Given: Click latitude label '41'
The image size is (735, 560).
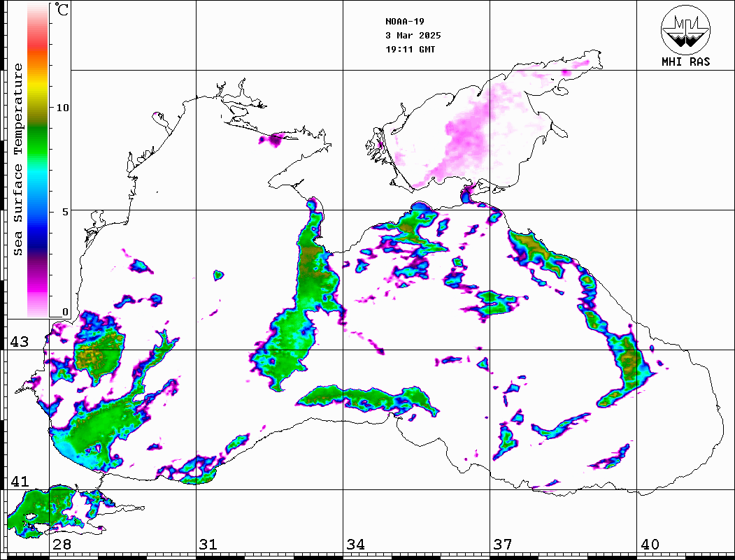Looking at the screenshot, I should tap(20, 481).
